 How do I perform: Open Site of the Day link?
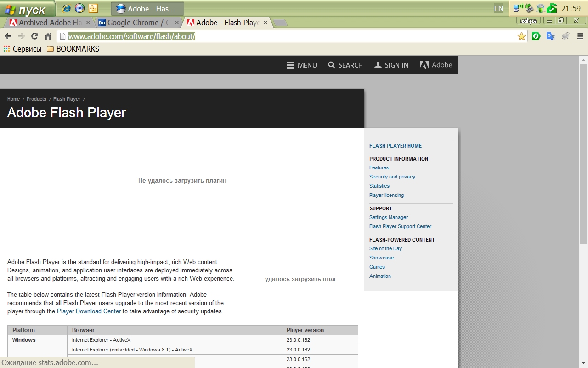385,248
